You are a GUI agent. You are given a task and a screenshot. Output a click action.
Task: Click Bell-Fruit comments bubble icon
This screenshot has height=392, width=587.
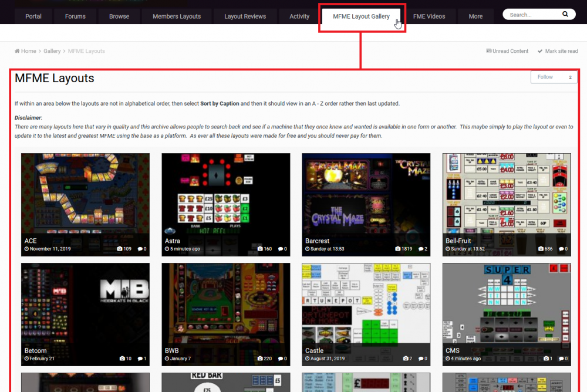561,249
